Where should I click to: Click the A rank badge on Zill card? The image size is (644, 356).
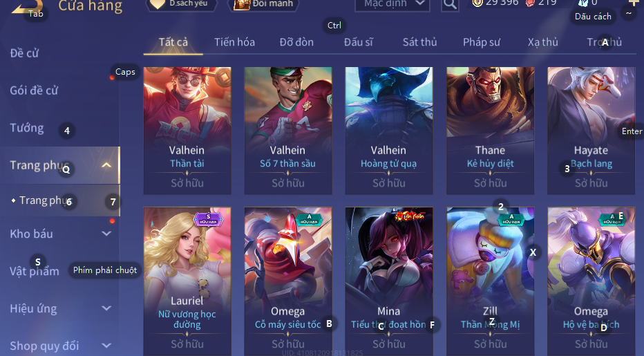tap(511, 218)
